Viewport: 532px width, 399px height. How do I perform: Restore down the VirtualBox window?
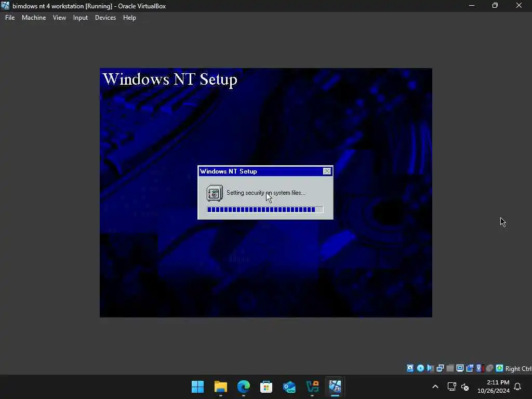(495, 6)
